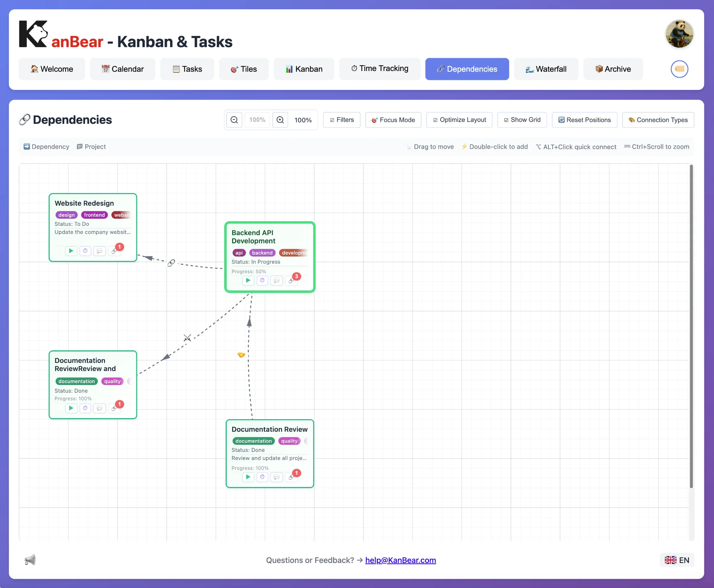Toggle Optimize Layout option
Image resolution: width=714 pixels, height=588 pixels.
coord(459,120)
